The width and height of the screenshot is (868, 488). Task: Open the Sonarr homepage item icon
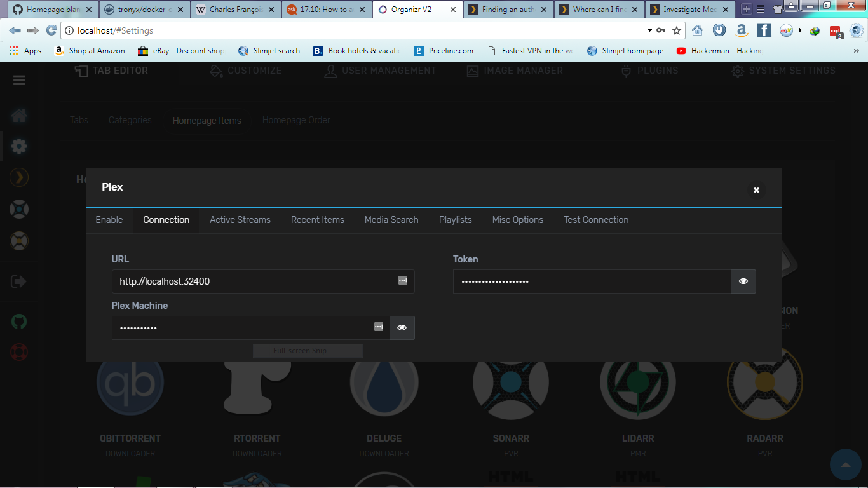(511, 382)
